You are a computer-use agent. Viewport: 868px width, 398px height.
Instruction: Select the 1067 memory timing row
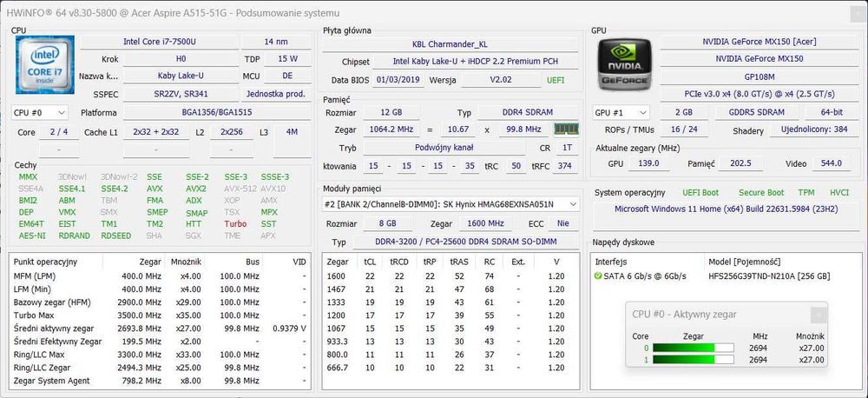coord(451,328)
